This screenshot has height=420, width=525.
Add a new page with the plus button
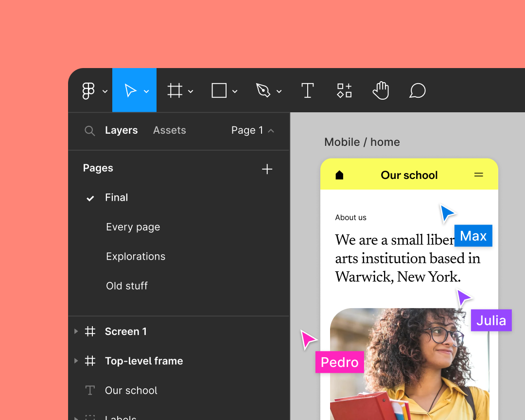[x=267, y=169]
